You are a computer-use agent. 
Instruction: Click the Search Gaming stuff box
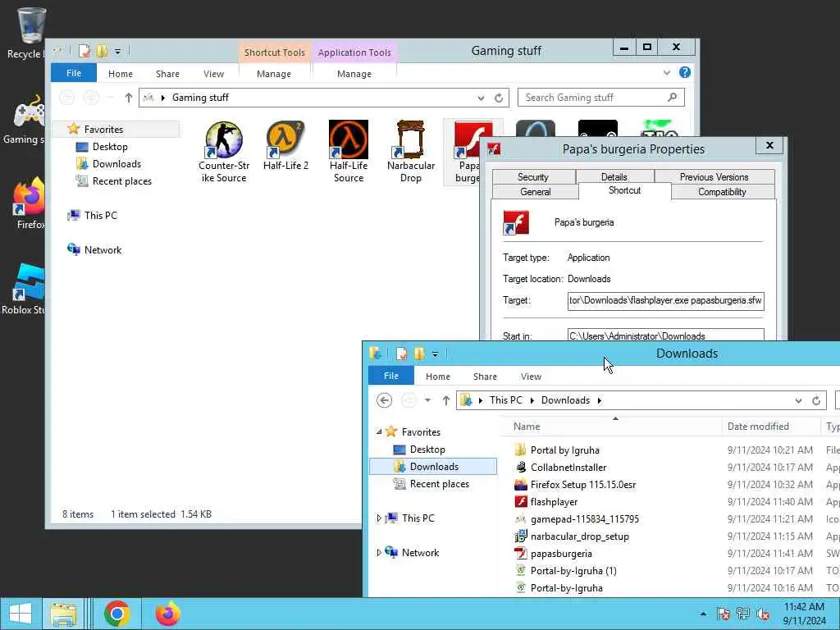(600, 98)
